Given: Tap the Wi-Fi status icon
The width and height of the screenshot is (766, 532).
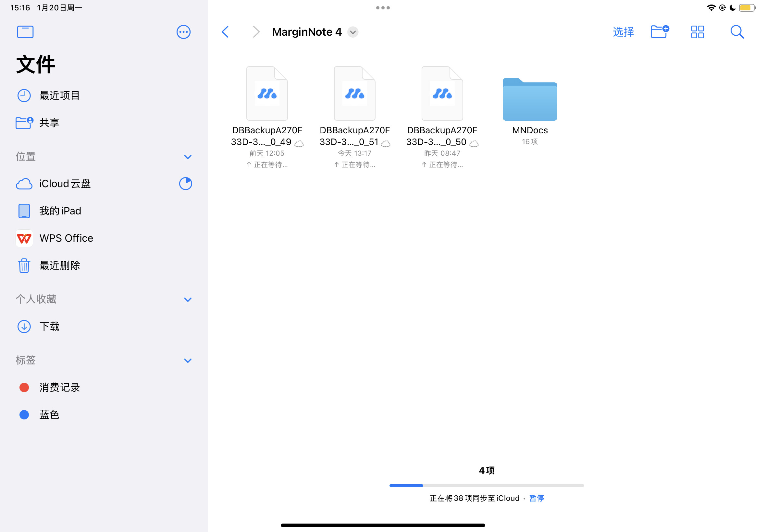Looking at the screenshot, I should (711, 8).
